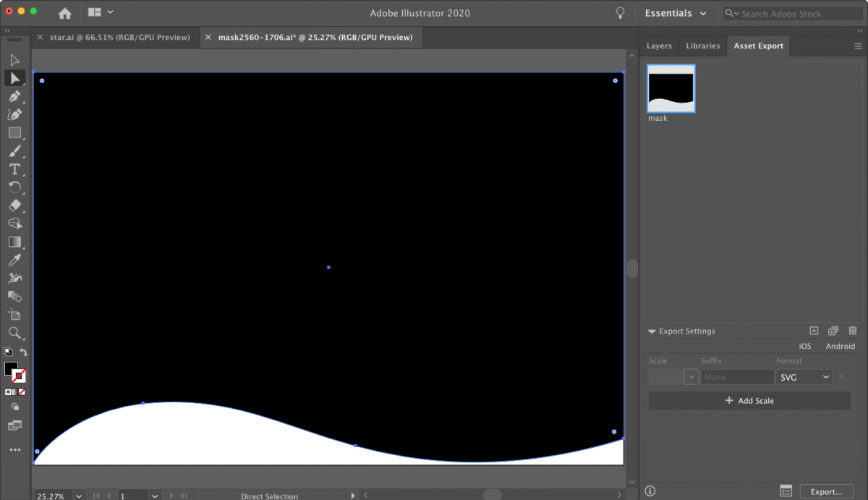Click the zoom percentage field 25.27%

tap(53, 496)
